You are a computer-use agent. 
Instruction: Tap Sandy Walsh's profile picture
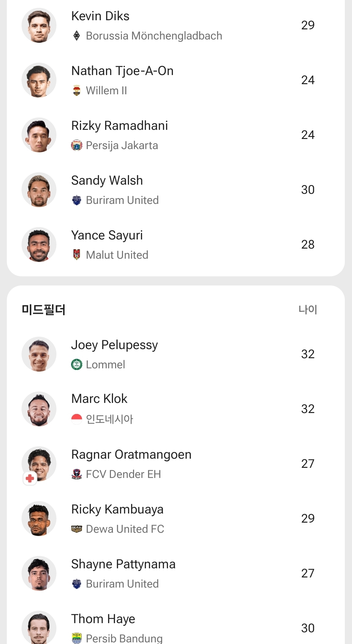[x=39, y=190]
